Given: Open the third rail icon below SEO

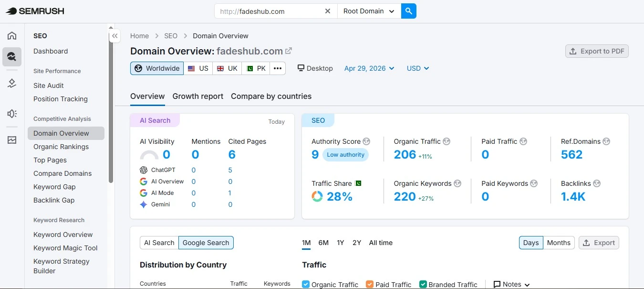Looking at the screenshot, I should (x=12, y=84).
